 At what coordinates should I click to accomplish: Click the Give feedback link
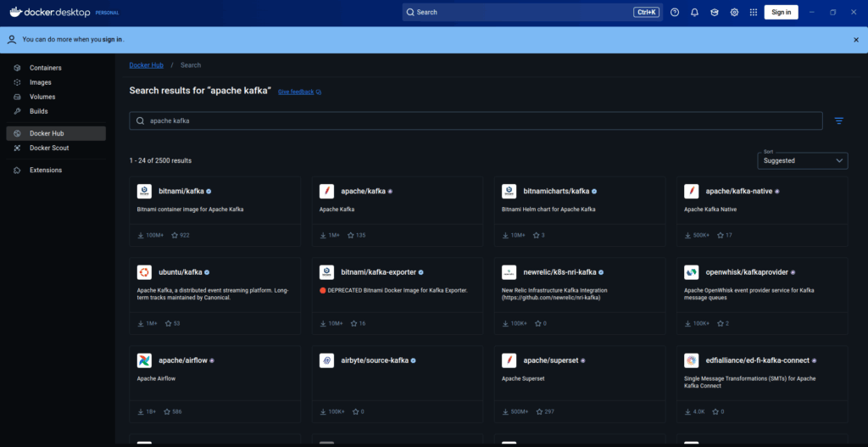click(299, 92)
